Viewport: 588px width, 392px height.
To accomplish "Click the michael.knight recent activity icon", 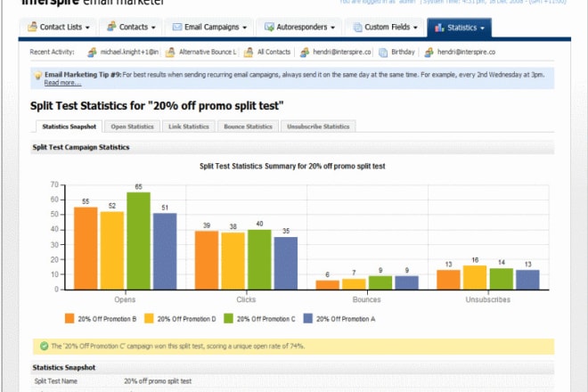I will click(x=92, y=53).
